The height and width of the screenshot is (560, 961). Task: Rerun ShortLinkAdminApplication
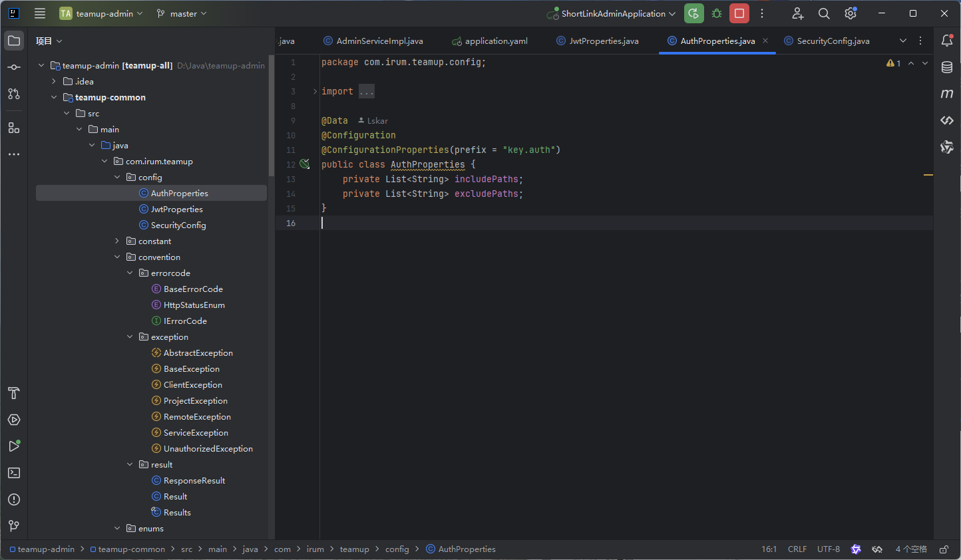pos(693,13)
